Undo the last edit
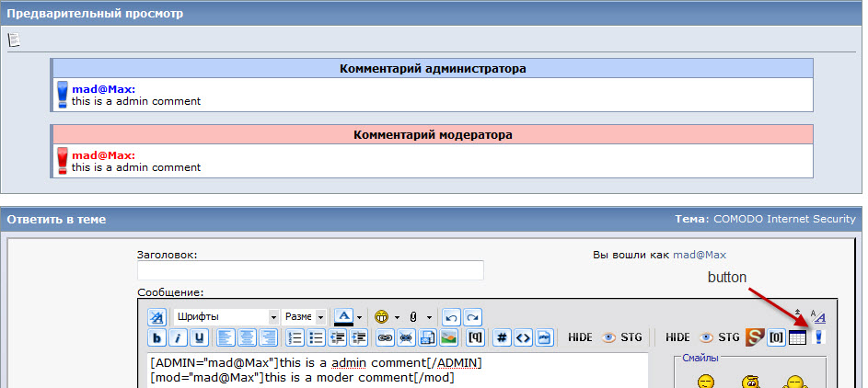Image resolution: width=868 pixels, height=388 pixels. [x=450, y=316]
